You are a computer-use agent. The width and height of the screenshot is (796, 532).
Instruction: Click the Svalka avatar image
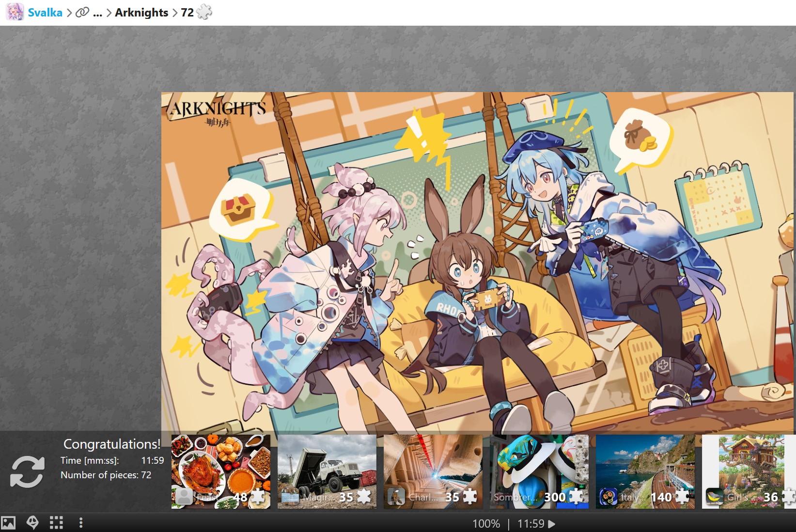pos(15,12)
